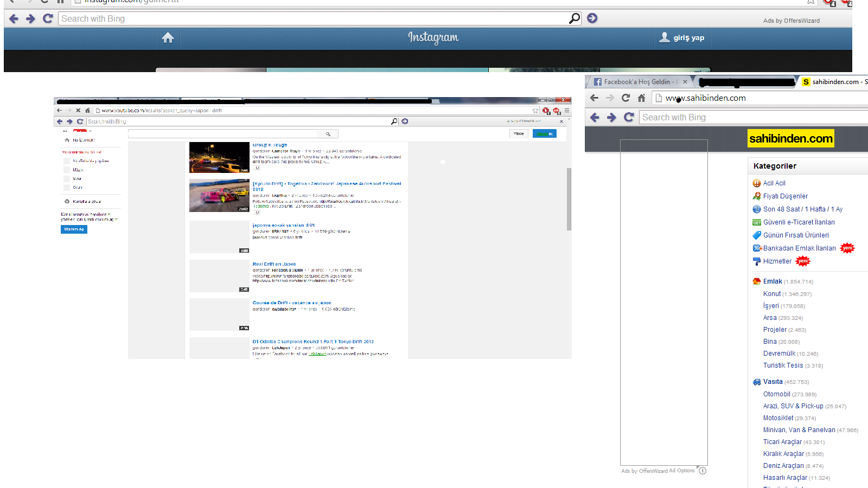Open browser menu icon in YouTube window
This screenshot has width=868, height=488.
[x=567, y=111]
